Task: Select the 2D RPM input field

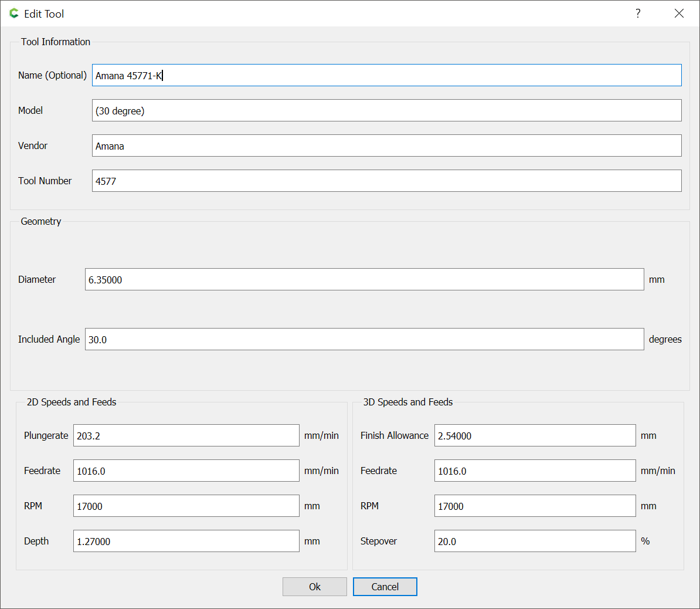Action: pos(186,506)
